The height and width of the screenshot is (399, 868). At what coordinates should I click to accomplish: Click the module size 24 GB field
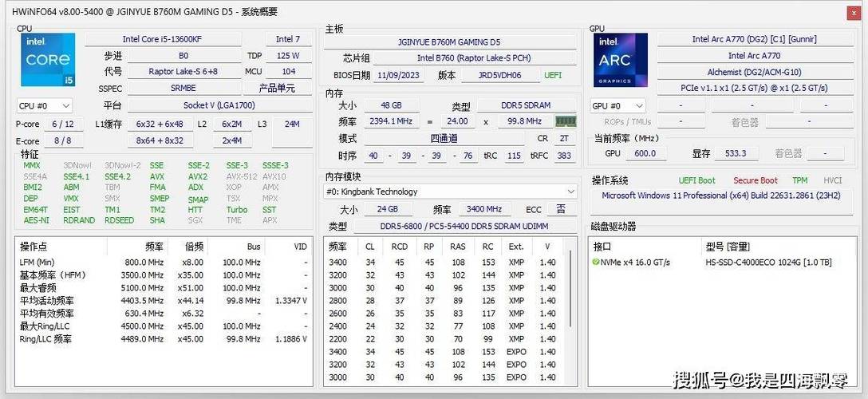(388, 209)
